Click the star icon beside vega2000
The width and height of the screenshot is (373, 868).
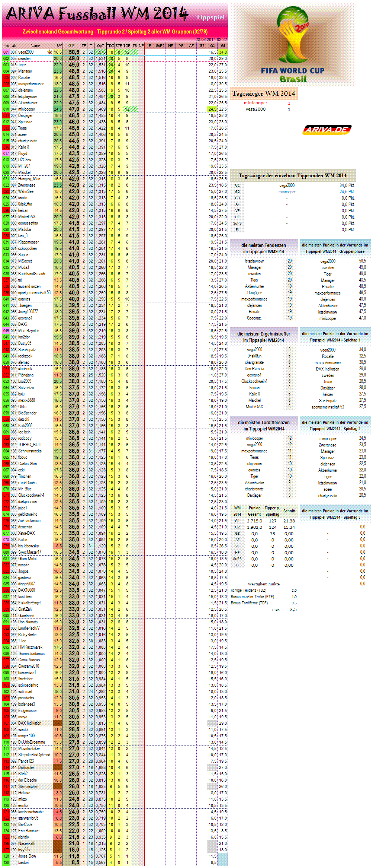50,52
